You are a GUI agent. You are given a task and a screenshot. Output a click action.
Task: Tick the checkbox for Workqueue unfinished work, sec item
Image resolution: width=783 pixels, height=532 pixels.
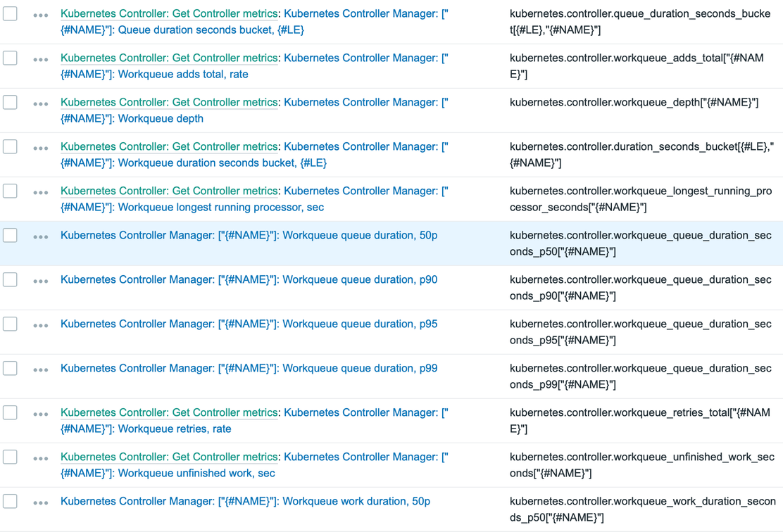(10, 457)
